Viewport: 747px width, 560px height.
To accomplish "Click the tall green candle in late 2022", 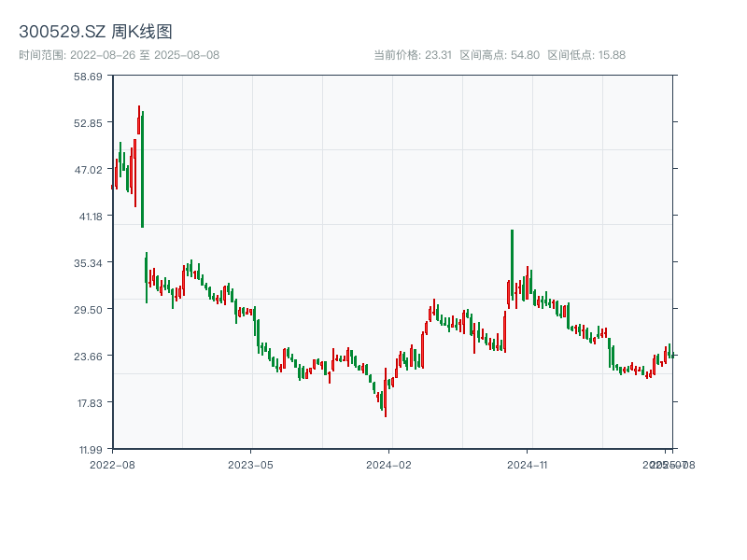I will click(142, 170).
